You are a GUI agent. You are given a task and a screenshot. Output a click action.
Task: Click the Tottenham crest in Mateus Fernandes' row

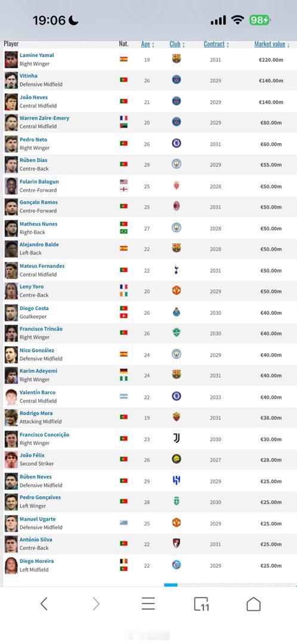176,270
